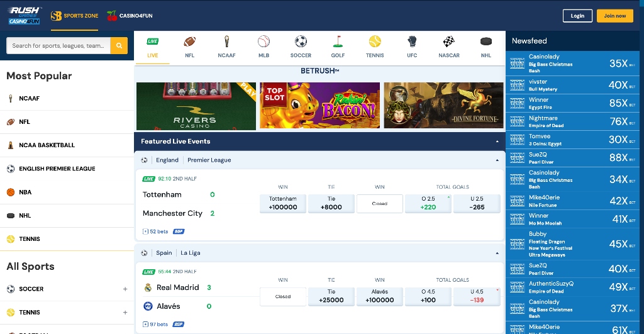Collapse England Premier League section
The width and height of the screenshot is (644, 334).
coord(497,160)
